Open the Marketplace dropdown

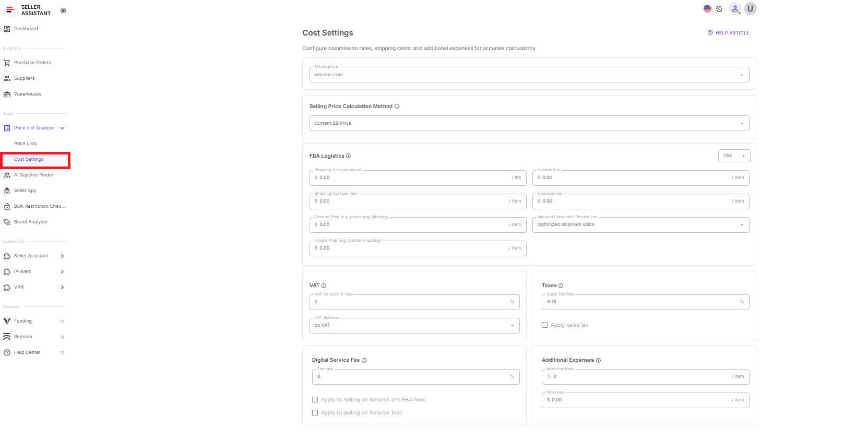click(x=742, y=75)
